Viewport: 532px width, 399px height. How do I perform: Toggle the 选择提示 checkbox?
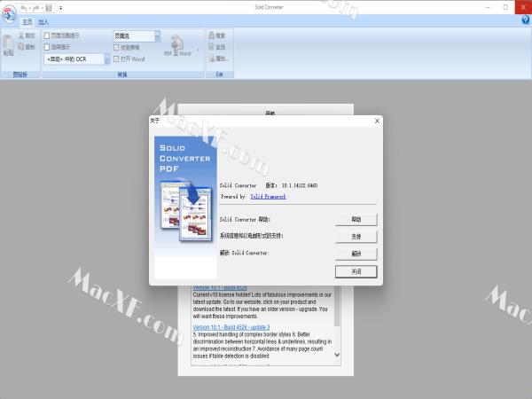coord(47,47)
